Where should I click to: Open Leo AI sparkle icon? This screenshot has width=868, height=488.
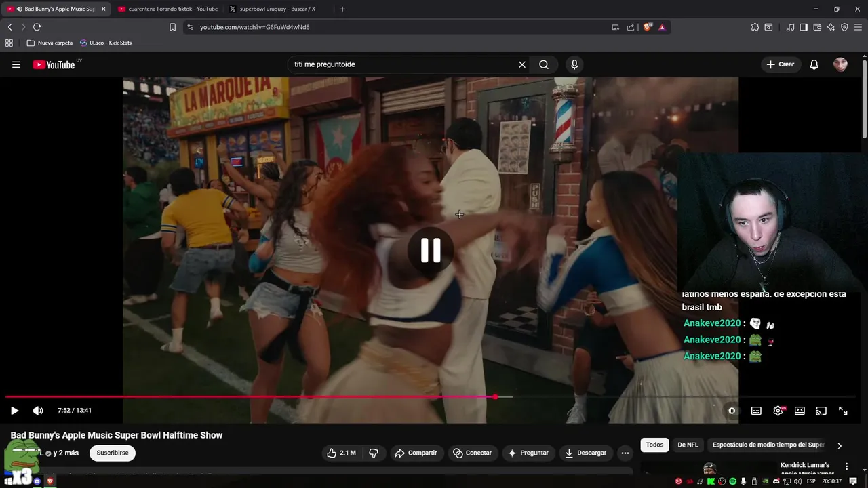coord(831,27)
